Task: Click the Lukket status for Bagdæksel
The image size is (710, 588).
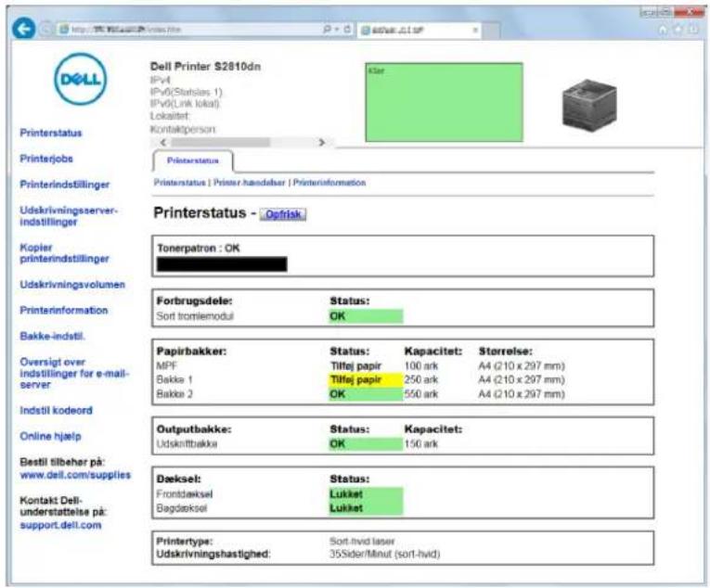Action: point(366,508)
